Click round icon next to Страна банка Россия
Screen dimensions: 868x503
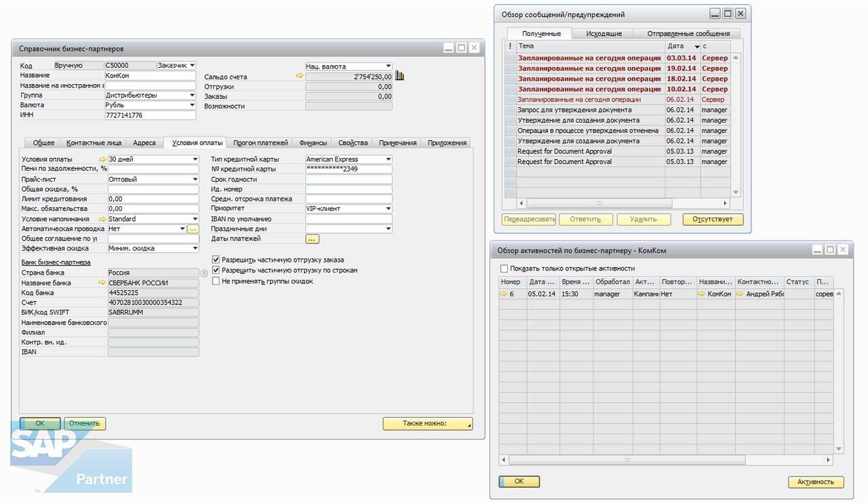coord(204,273)
